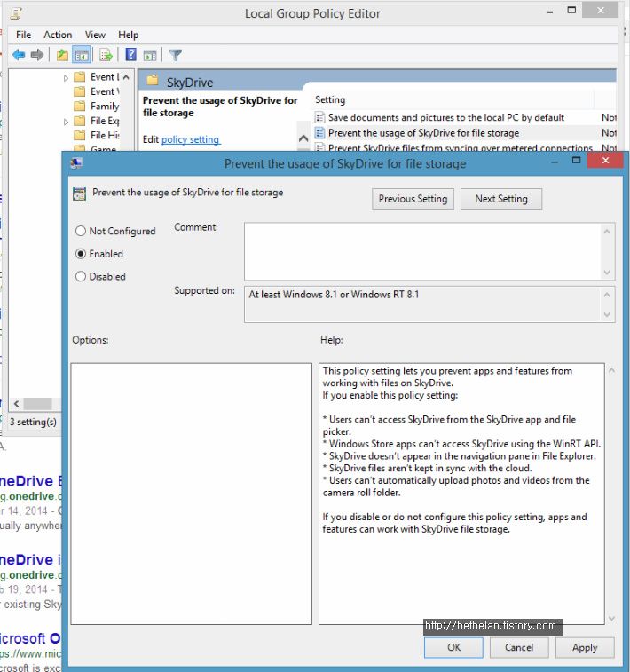Click the Event L folder icon in tree
The width and height of the screenshot is (630, 672).
[79, 76]
